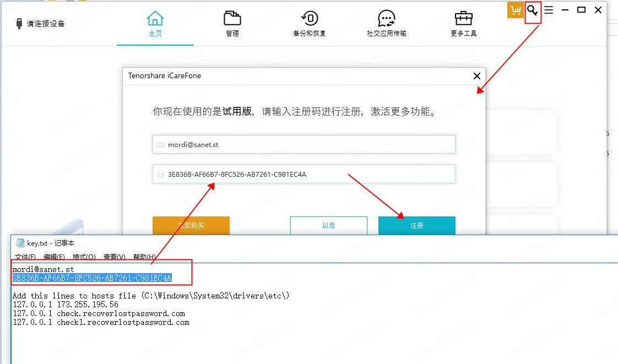Screen dimensions: 618x364
Task: Open Backup and Restore (备份和恢复) tab
Action: click(310, 24)
